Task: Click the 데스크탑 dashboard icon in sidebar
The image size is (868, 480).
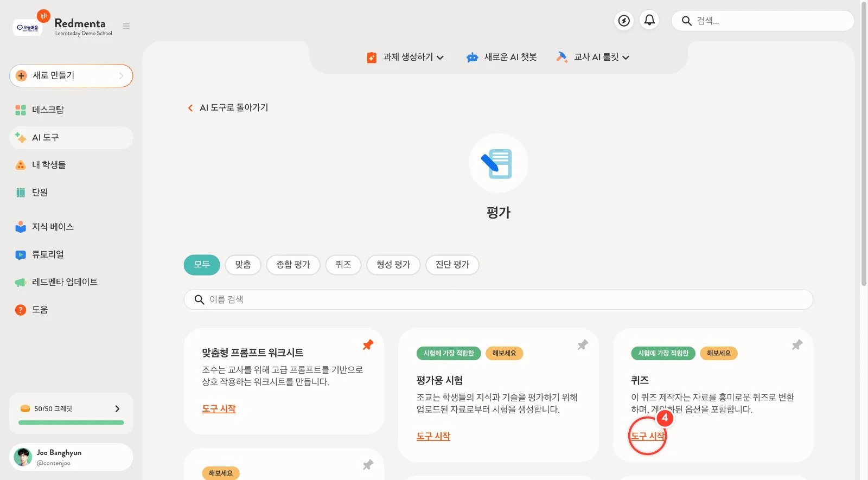Action: (21, 110)
